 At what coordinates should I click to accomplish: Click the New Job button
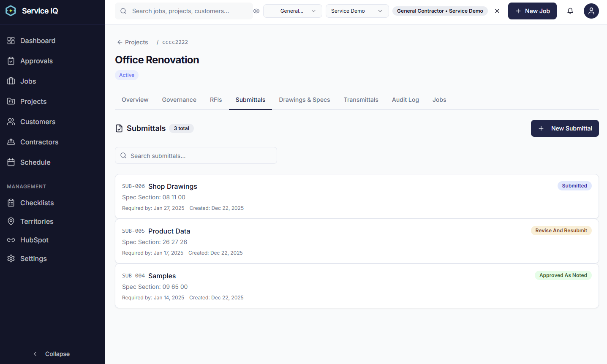point(532,11)
